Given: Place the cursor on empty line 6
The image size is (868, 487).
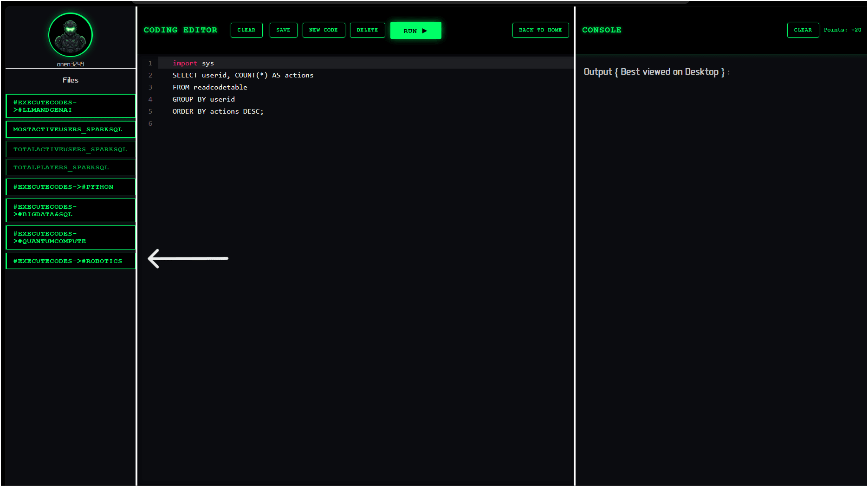Looking at the screenshot, I should point(365,123).
